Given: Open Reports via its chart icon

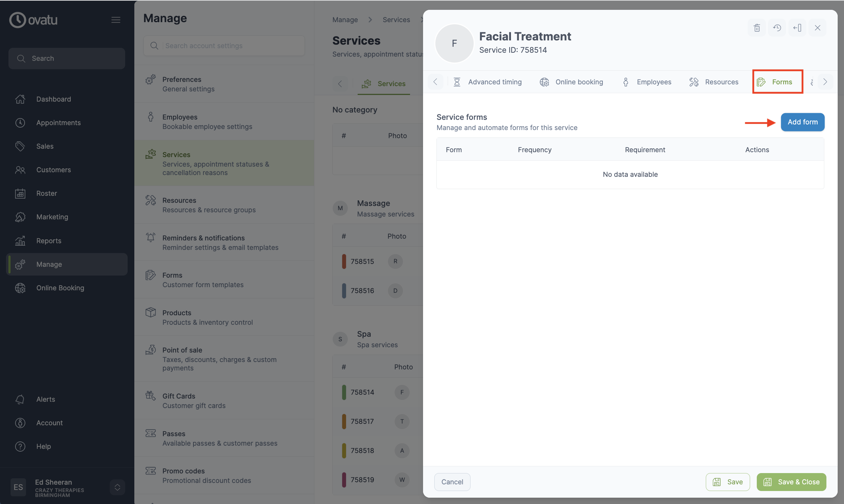Looking at the screenshot, I should 20,240.
